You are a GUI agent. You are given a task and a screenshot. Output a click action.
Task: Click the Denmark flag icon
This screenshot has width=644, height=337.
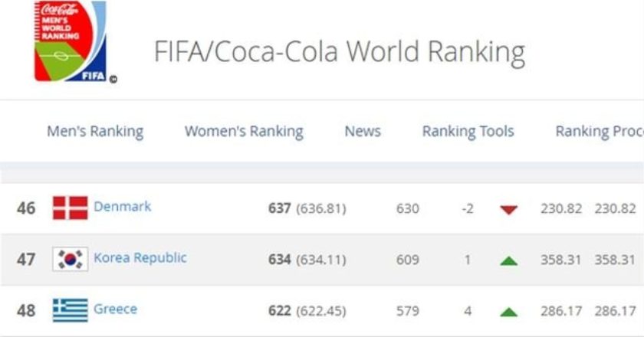70,208
